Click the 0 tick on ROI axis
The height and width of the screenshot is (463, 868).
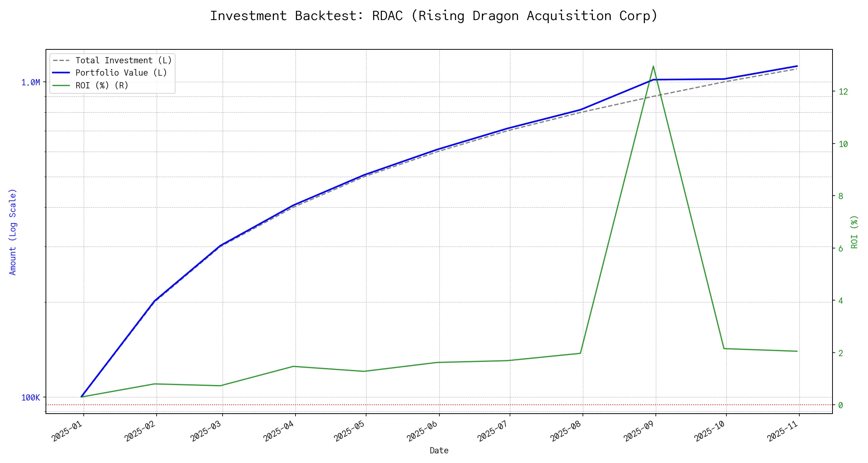coord(841,405)
